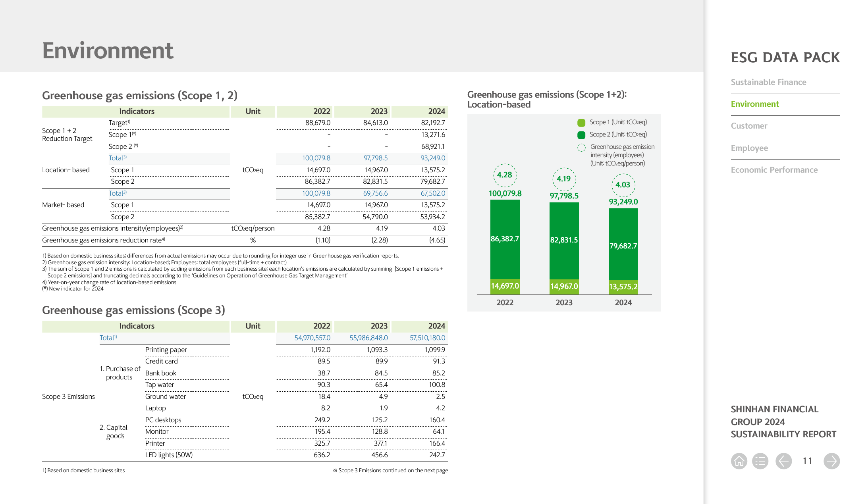
Task: Go to next page with right arrow
Action: [x=832, y=461]
